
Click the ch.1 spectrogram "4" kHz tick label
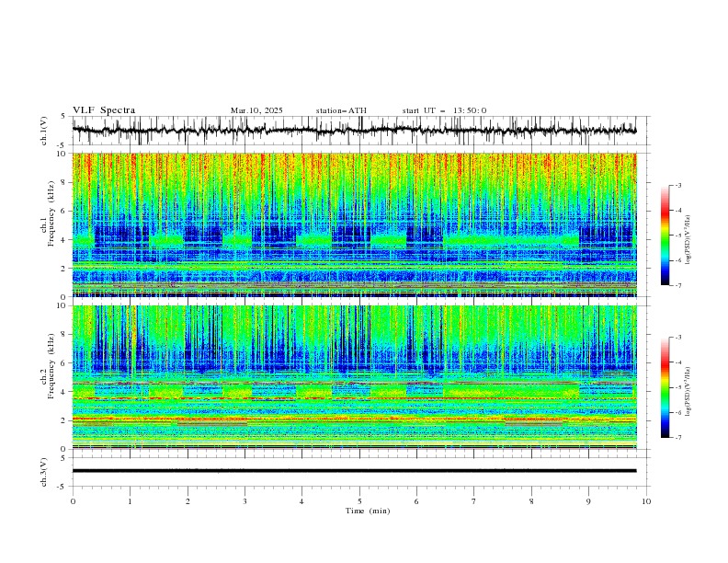click(x=64, y=240)
